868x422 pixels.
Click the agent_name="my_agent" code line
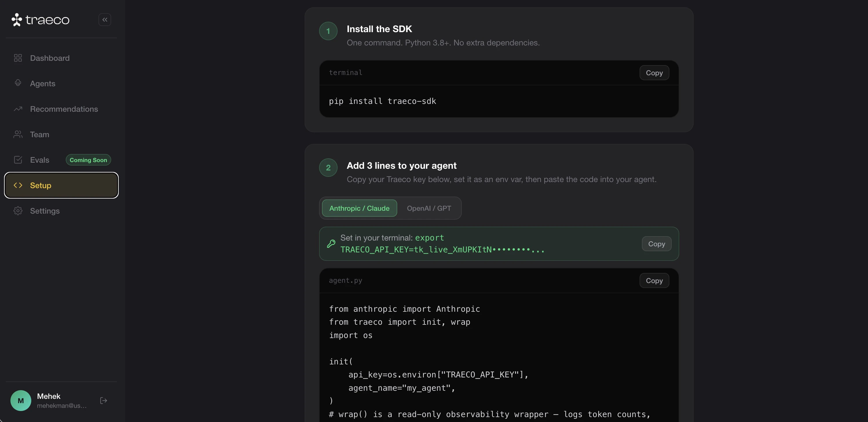[402, 388]
